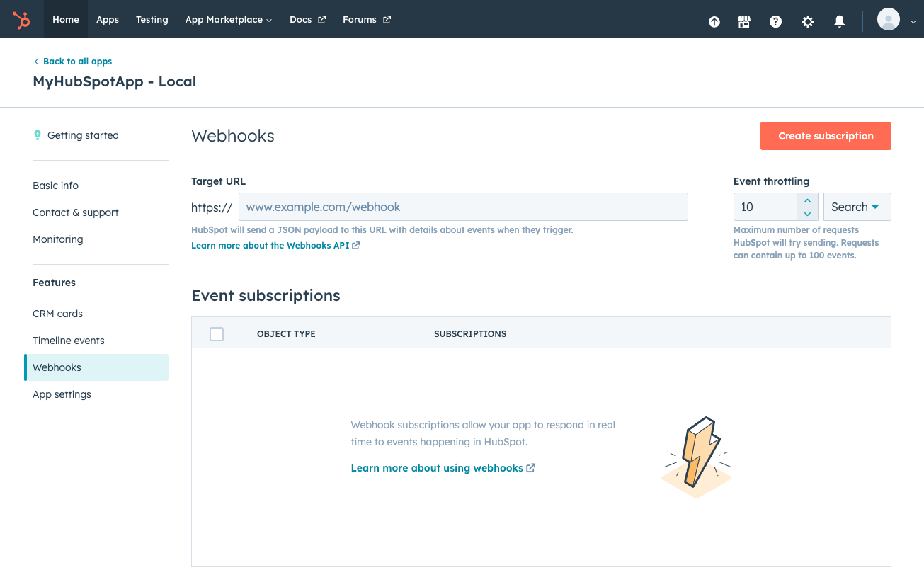Click the Event subscriptions heading
The height and width of the screenshot is (582, 924).
[x=266, y=296]
